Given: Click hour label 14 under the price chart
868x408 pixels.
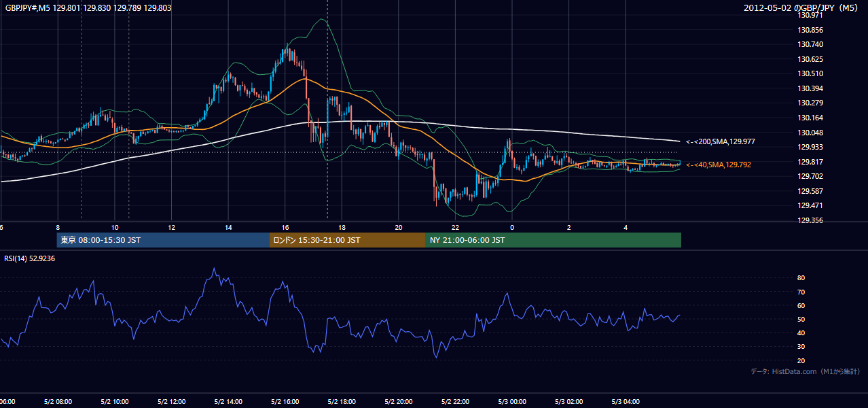Looking at the screenshot, I should point(228,227).
